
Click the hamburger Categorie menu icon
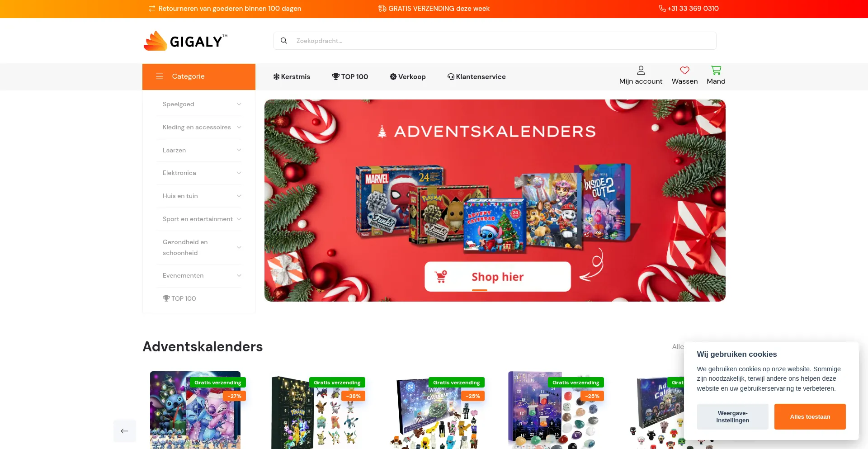[160, 76]
